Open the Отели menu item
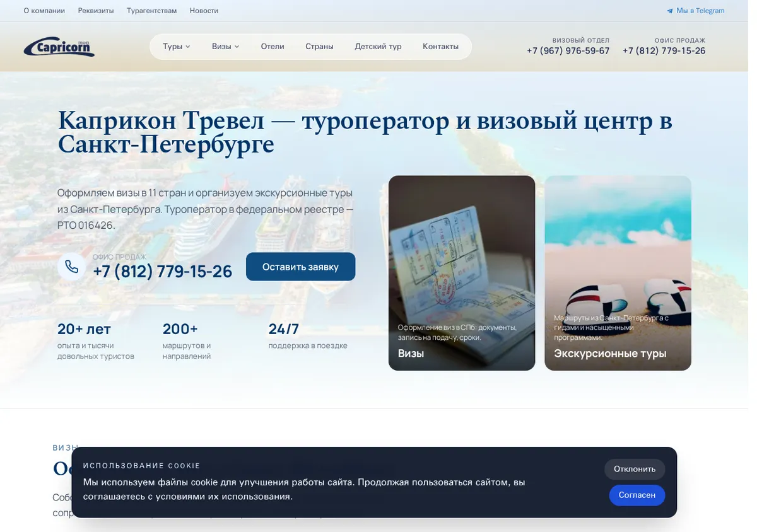This screenshot has width=757, height=532. click(273, 47)
